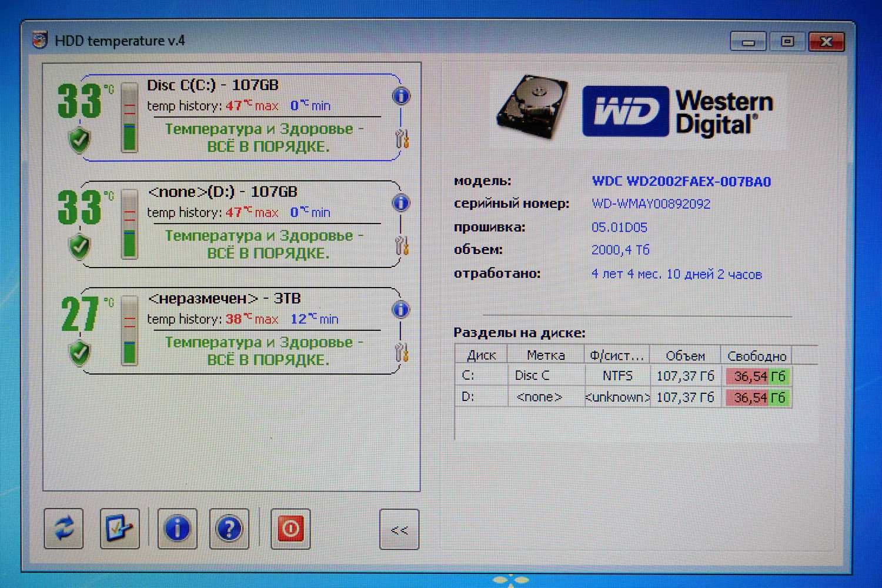Collapse details panel with << button
Image resolution: width=882 pixels, height=588 pixels.
pyautogui.click(x=399, y=530)
